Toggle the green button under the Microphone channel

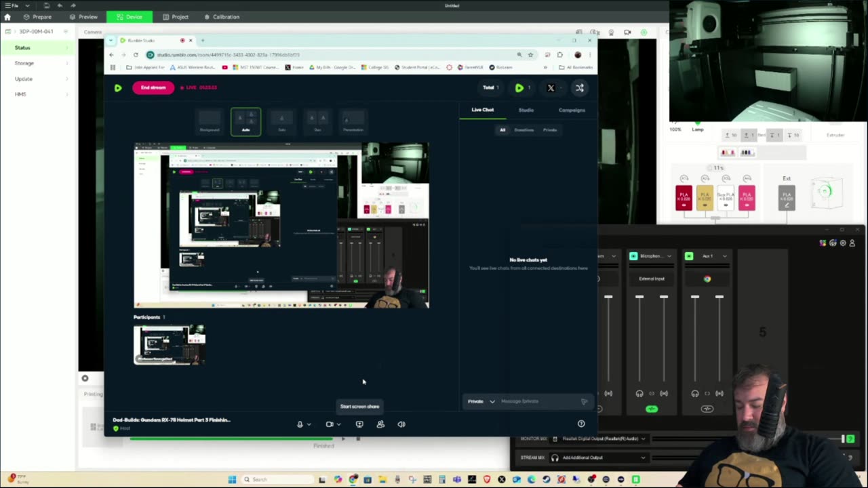pyautogui.click(x=652, y=409)
